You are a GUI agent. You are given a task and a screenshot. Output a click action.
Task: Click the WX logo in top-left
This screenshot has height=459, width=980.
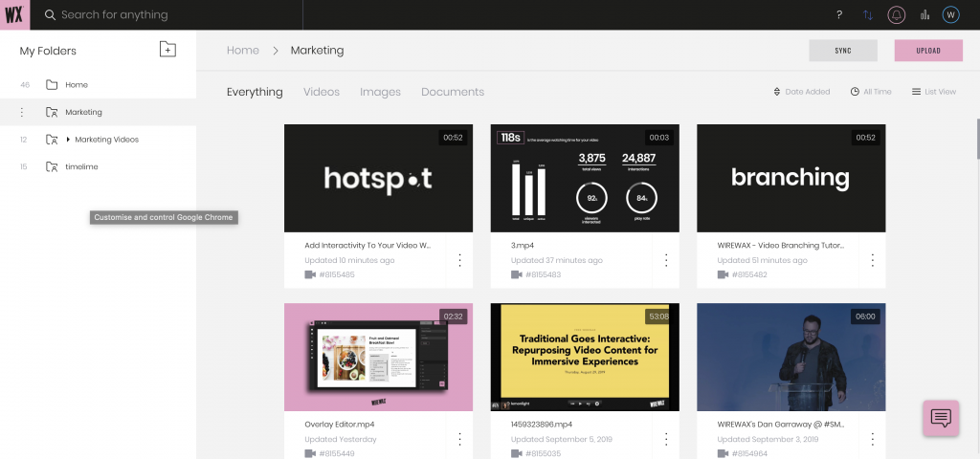coord(14,14)
